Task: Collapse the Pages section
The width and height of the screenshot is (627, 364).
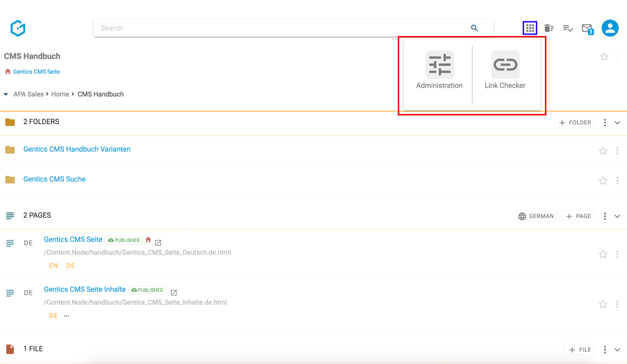Action: click(x=617, y=216)
